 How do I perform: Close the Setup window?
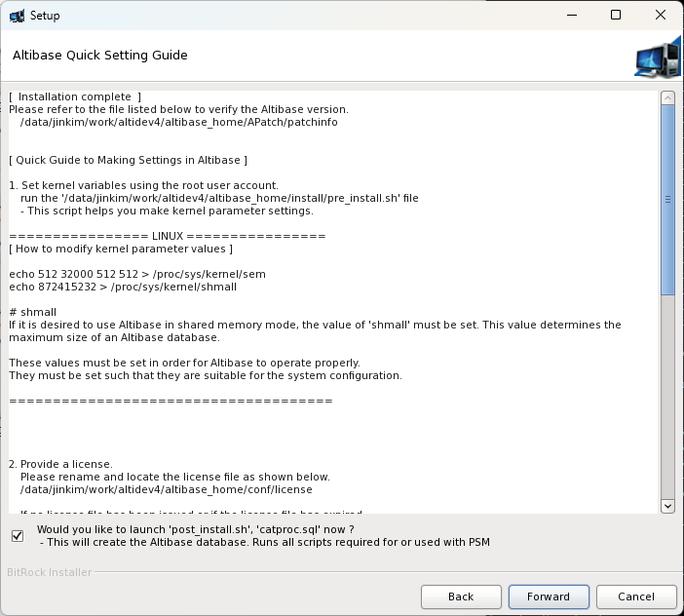[661, 16]
